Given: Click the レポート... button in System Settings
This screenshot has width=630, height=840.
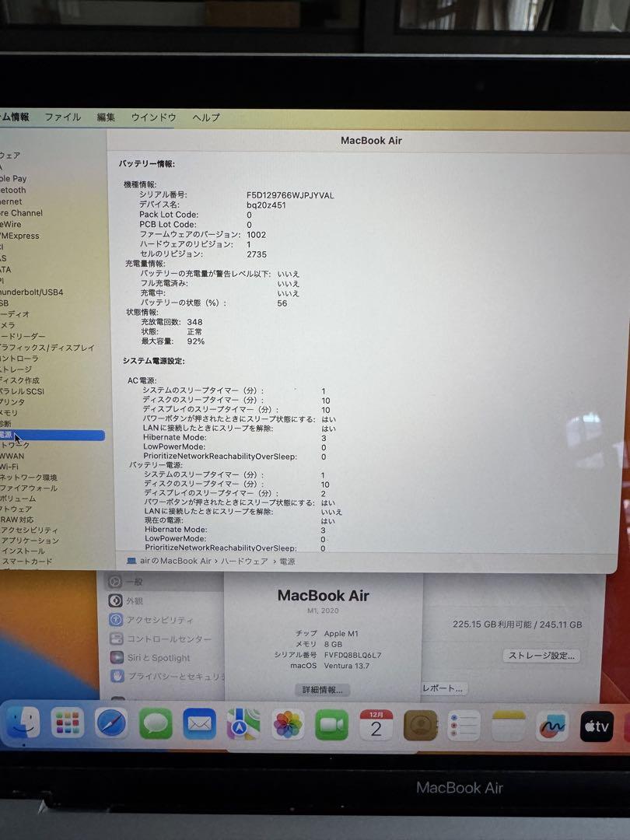Looking at the screenshot, I should [442, 688].
